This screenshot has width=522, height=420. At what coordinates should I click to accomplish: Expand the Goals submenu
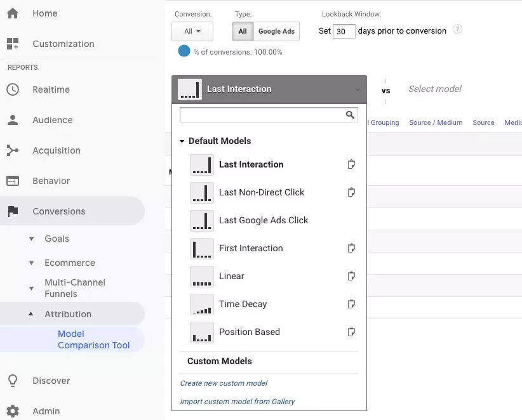click(x=32, y=239)
